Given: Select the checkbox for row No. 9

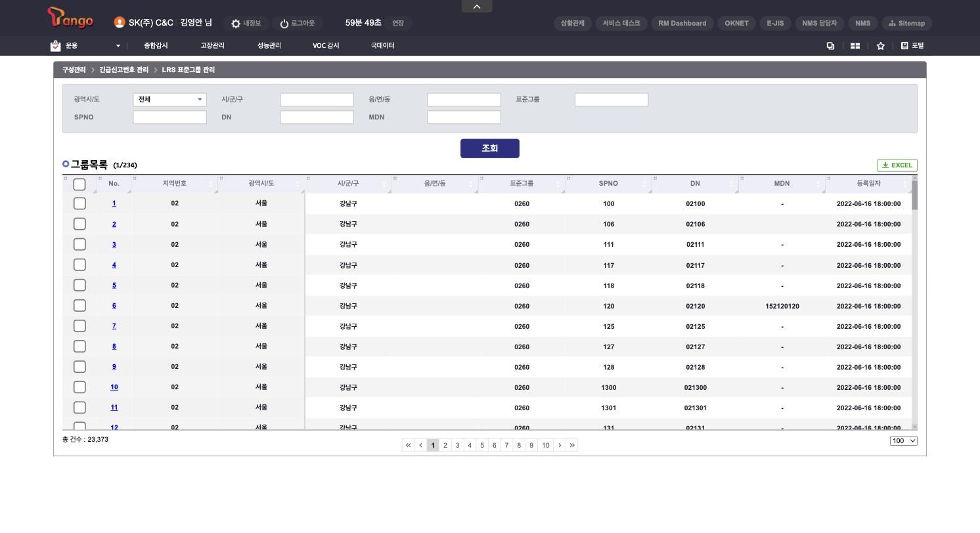Looking at the screenshot, I should tap(79, 366).
